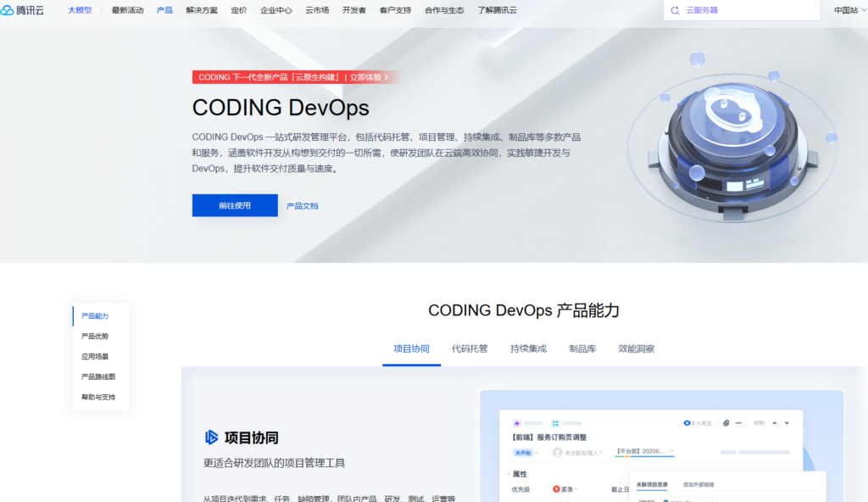The width and height of the screenshot is (868, 502).
Task: Open the 产品文档 link
Action: [x=303, y=205]
